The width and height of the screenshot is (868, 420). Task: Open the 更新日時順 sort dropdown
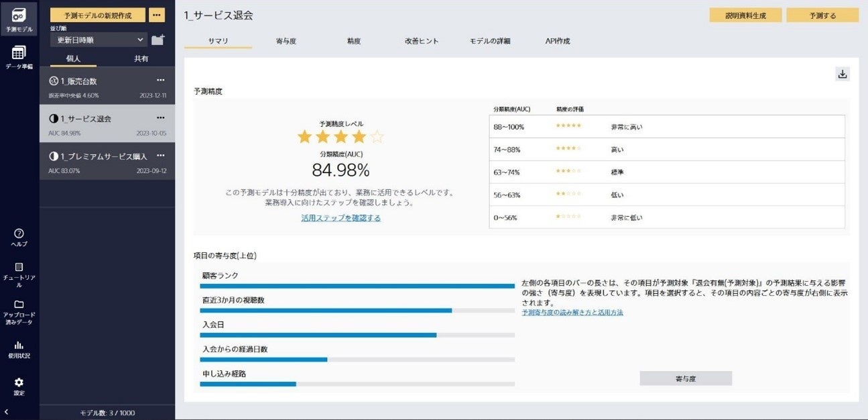pos(99,40)
